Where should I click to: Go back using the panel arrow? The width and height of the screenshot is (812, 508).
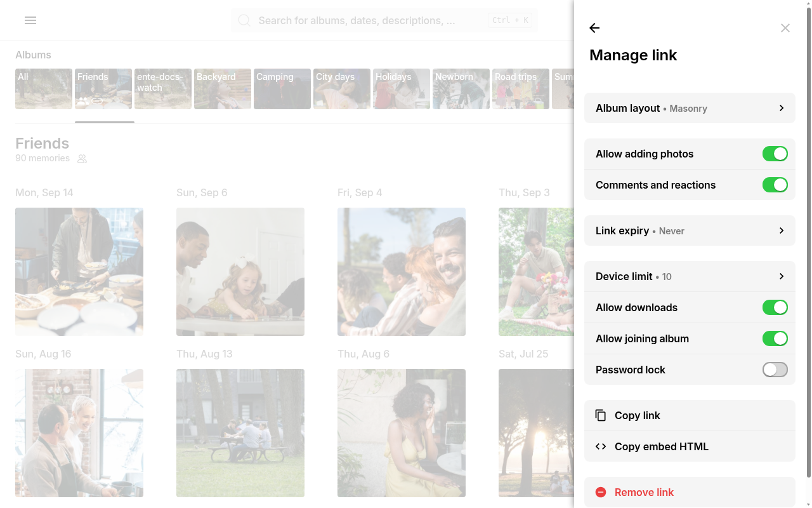click(594, 28)
